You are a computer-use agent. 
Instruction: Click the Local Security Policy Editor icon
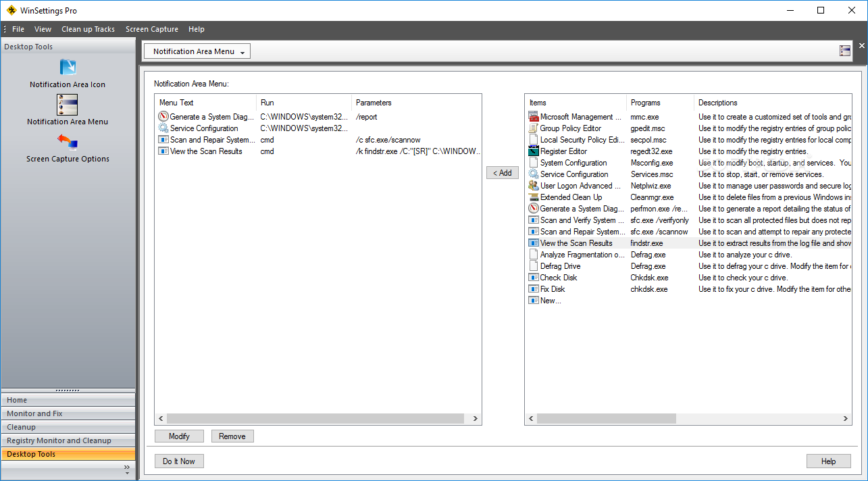(x=534, y=140)
